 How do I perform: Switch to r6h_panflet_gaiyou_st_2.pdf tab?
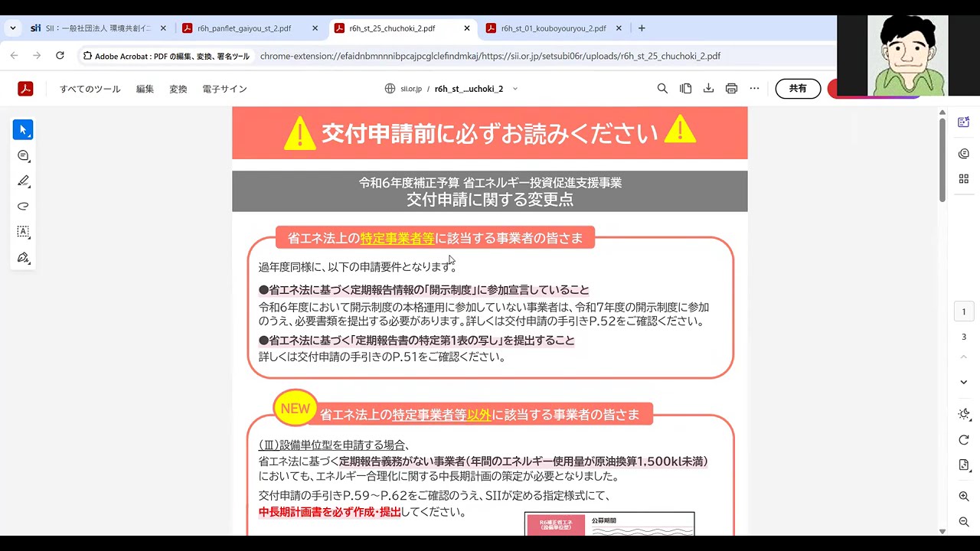point(244,28)
